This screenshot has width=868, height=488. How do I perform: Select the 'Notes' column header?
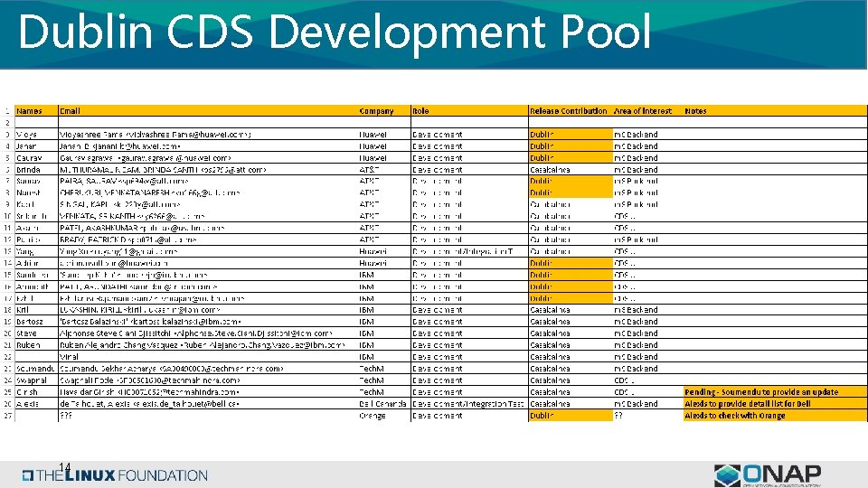(x=695, y=110)
